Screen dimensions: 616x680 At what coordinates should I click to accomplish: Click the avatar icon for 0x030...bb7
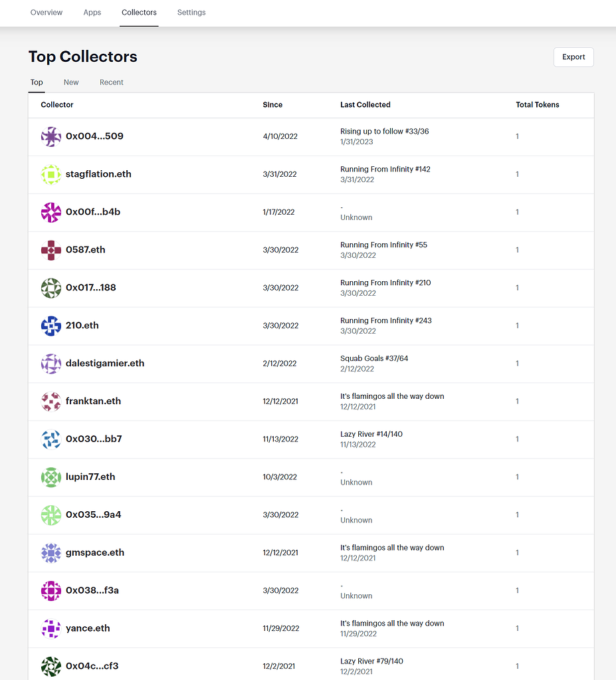coord(51,439)
